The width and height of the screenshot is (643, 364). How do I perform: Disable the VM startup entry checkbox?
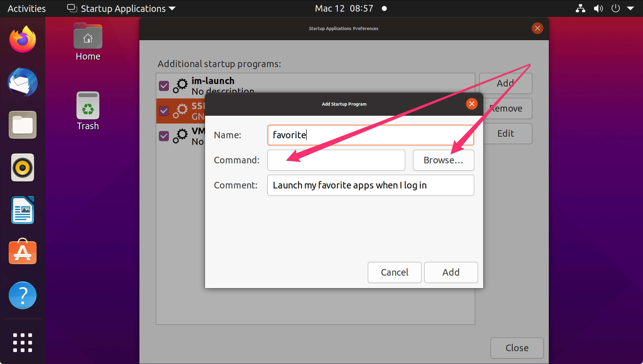coord(164,136)
